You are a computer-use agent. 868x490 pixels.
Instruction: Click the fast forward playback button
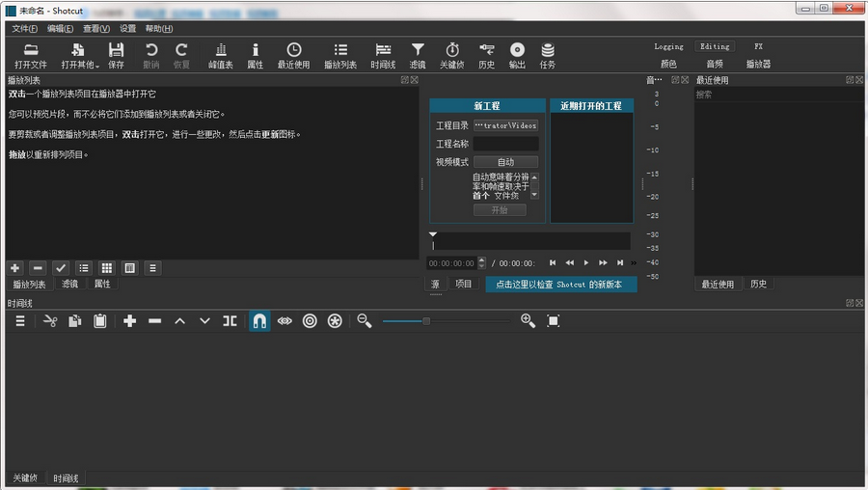(x=603, y=263)
